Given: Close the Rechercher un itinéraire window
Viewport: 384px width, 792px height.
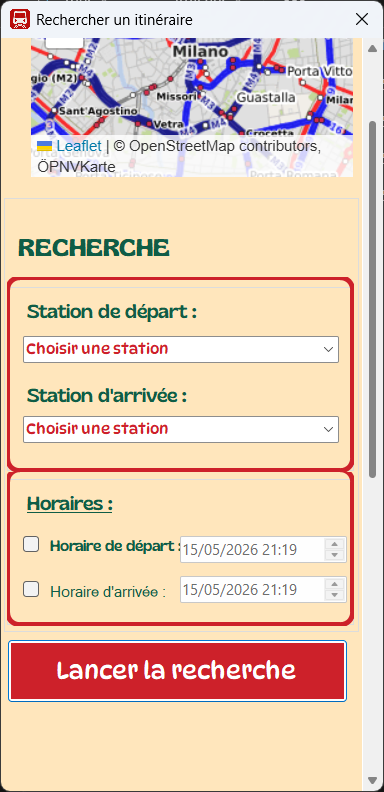Looking at the screenshot, I should (x=362, y=20).
